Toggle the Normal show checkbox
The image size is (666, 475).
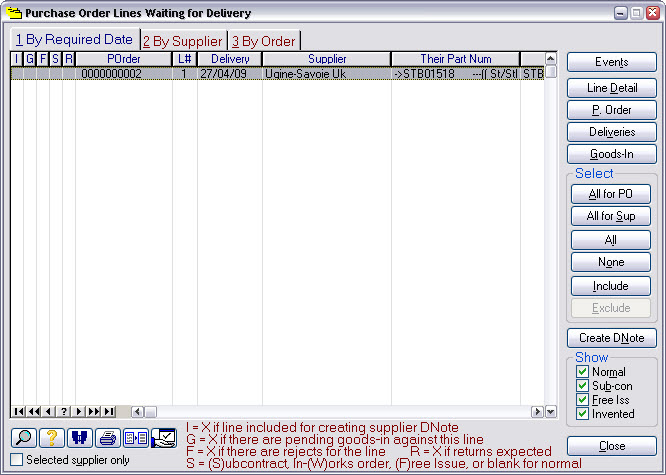tap(582, 372)
